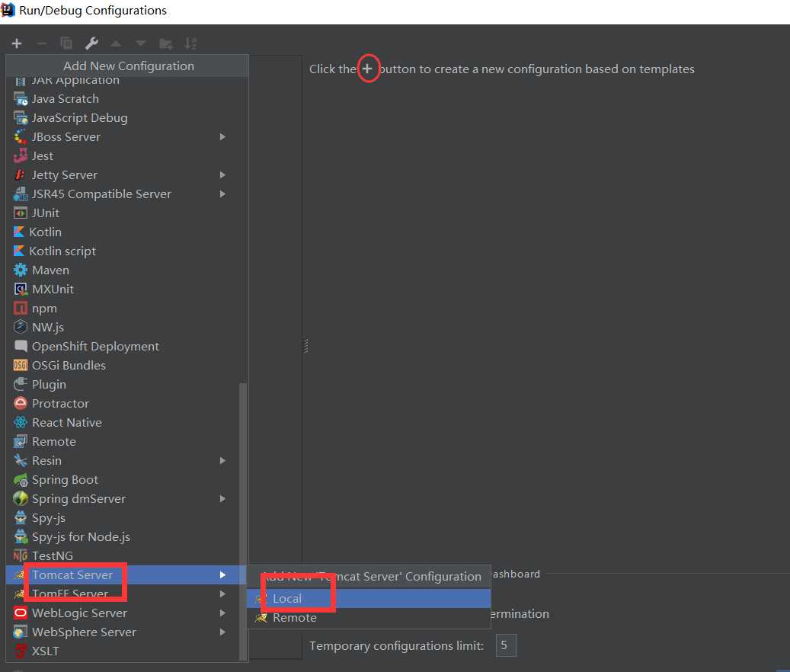Click the JBoss Server icon
Image resolution: width=790 pixels, height=672 pixels.
pos(20,137)
